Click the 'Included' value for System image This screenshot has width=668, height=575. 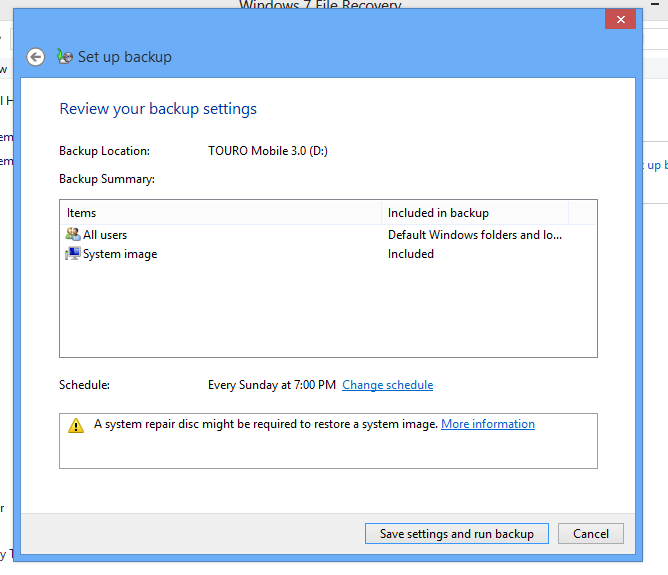pos(411,254)
